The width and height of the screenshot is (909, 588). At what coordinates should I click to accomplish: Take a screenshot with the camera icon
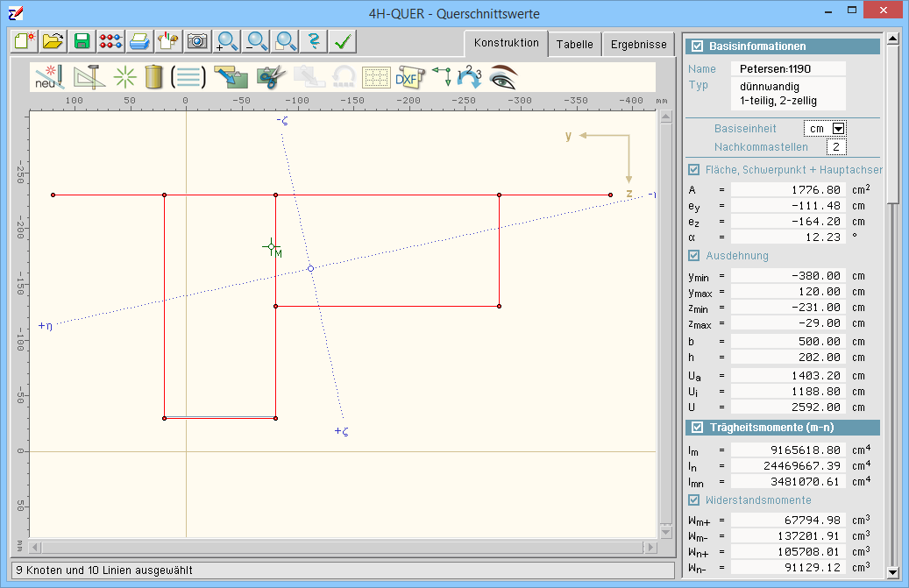click(197, 40)
